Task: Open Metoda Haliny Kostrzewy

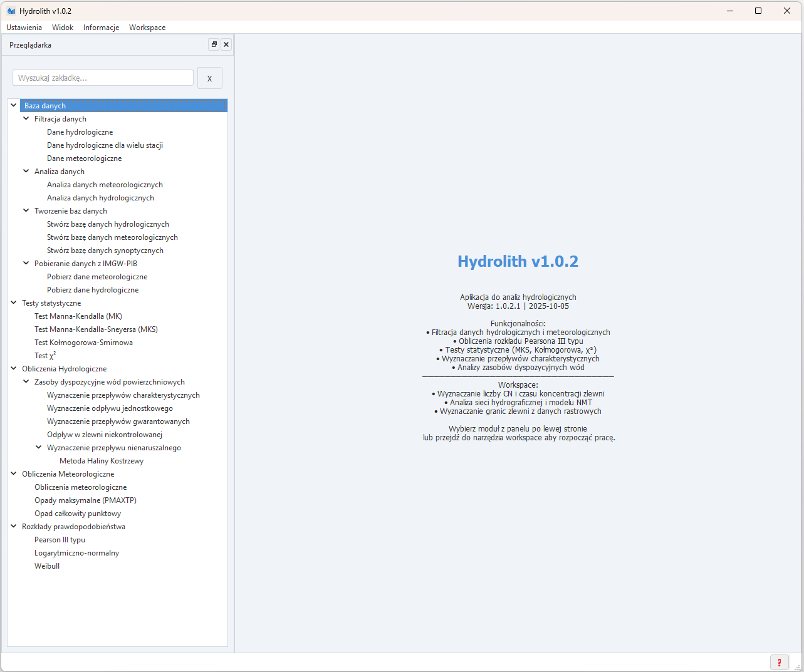Action: (x=102, y=461)
